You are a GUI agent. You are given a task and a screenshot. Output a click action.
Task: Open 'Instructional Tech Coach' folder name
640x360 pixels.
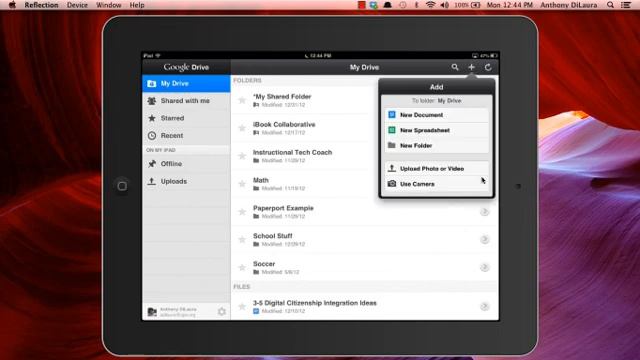point(292,152)
